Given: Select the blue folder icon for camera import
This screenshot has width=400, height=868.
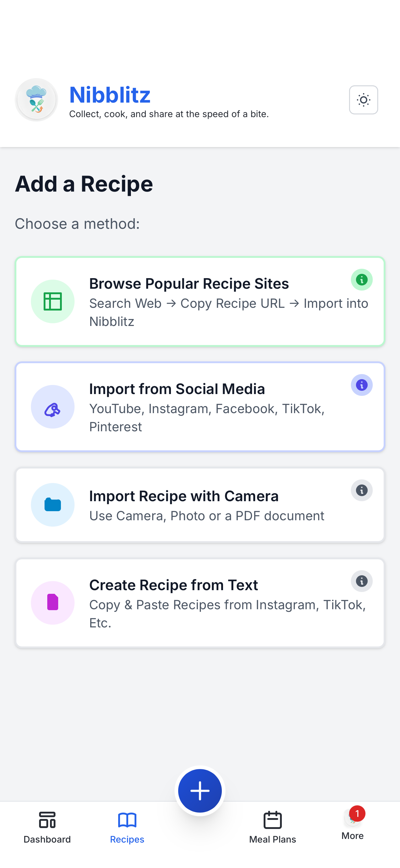Looking at the screenshot, I should click(53, 505).
